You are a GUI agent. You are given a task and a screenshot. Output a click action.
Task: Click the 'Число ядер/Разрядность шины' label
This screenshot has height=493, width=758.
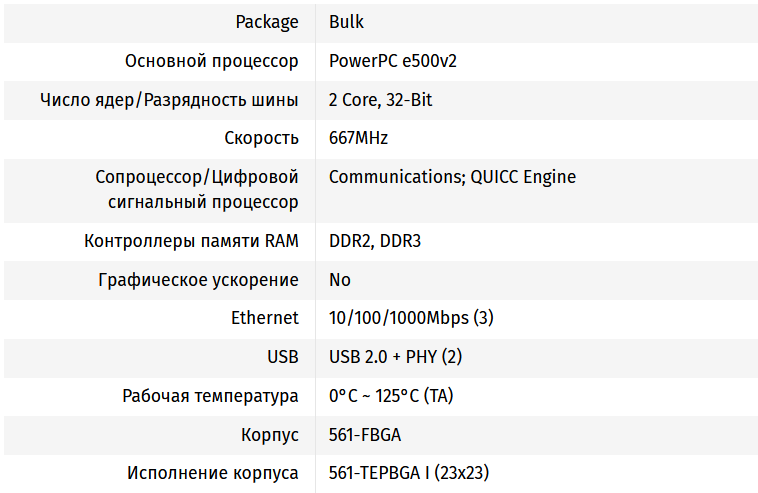(169, 100)
